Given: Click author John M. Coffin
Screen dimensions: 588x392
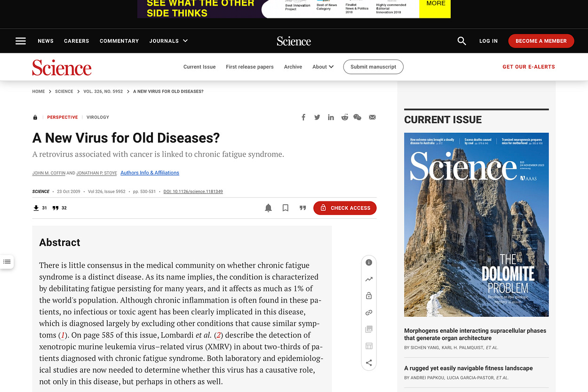Looking at the screenshot, I should coord(49,173).
